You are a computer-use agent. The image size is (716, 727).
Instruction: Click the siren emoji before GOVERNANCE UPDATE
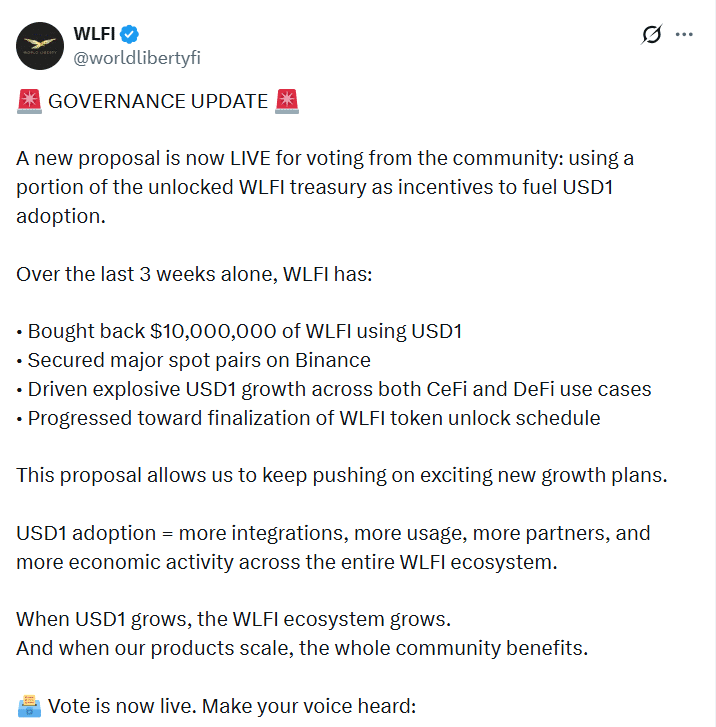click(x=28, y=101)
